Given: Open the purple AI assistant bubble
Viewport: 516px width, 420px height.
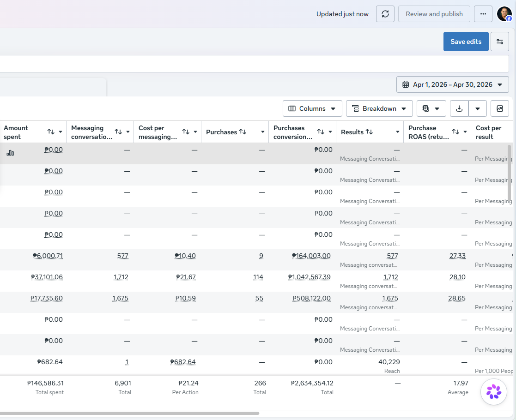Looking at the screenshot, I should click(x=494, y=392).
